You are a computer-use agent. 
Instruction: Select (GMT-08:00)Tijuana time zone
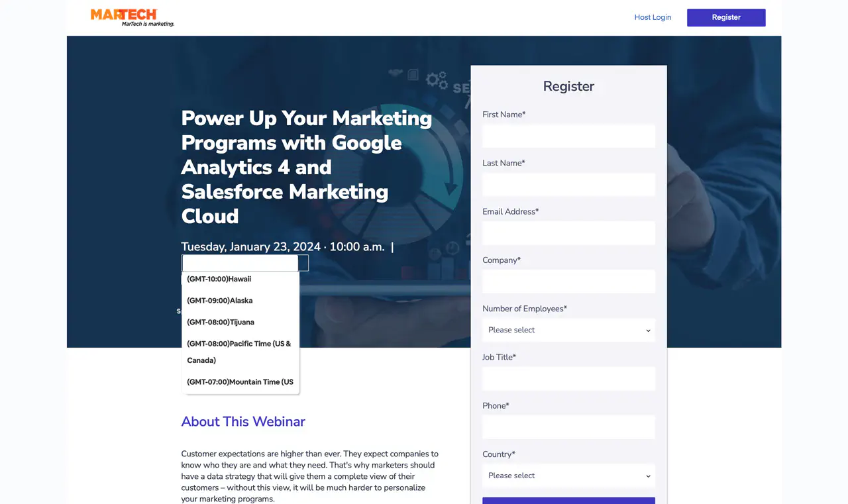[x=240, y=322]
